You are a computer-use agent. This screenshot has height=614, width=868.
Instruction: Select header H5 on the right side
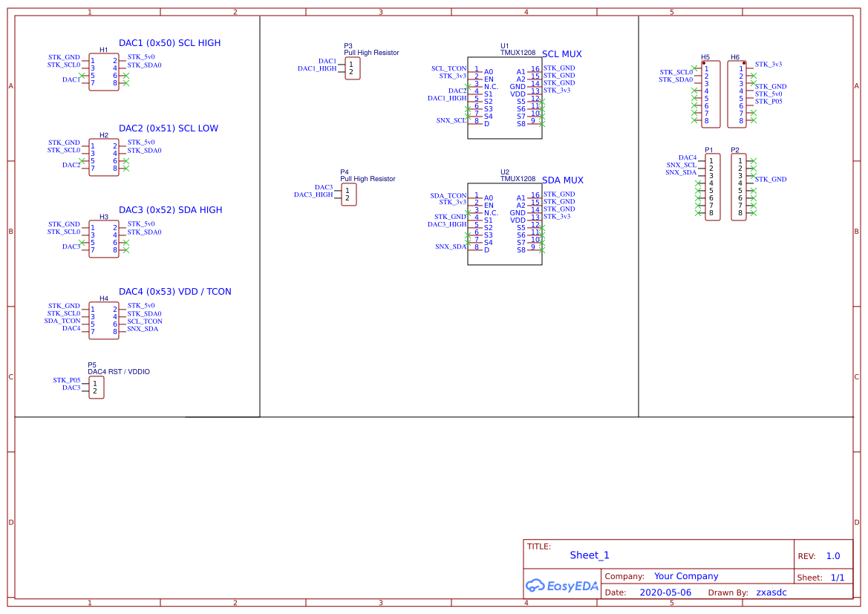point(709,94)
